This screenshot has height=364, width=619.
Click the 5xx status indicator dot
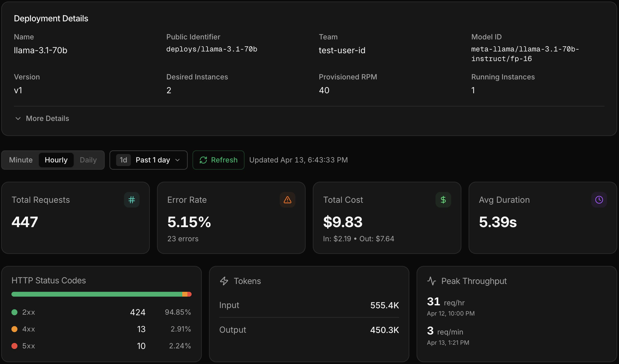coord(14,346)
